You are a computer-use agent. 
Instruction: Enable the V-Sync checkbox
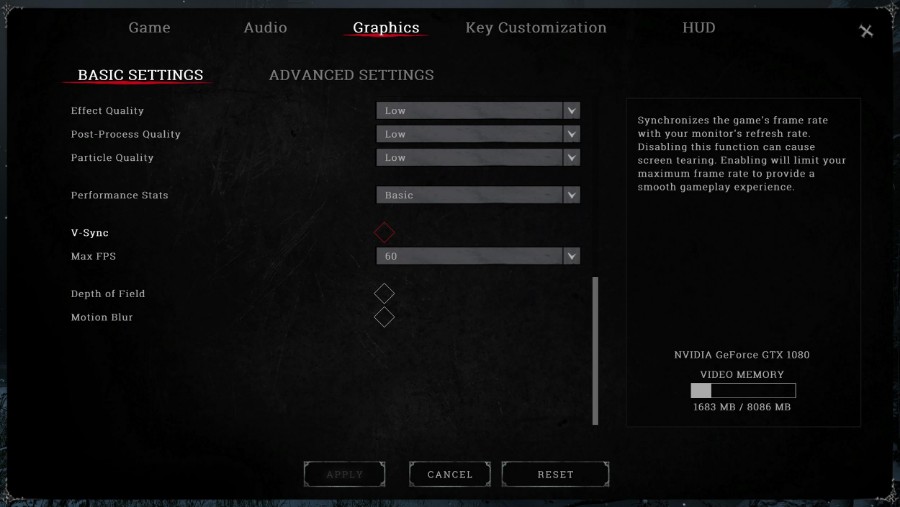point(384,233)
